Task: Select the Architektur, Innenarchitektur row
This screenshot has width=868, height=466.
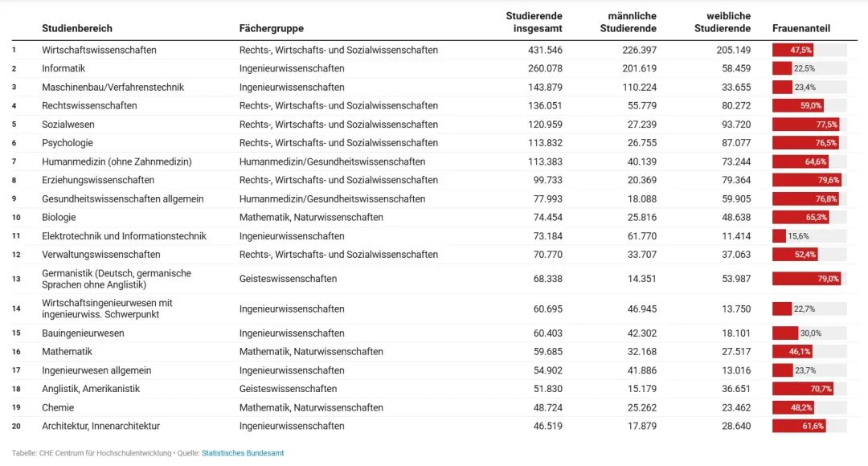Action: point(435,426)
